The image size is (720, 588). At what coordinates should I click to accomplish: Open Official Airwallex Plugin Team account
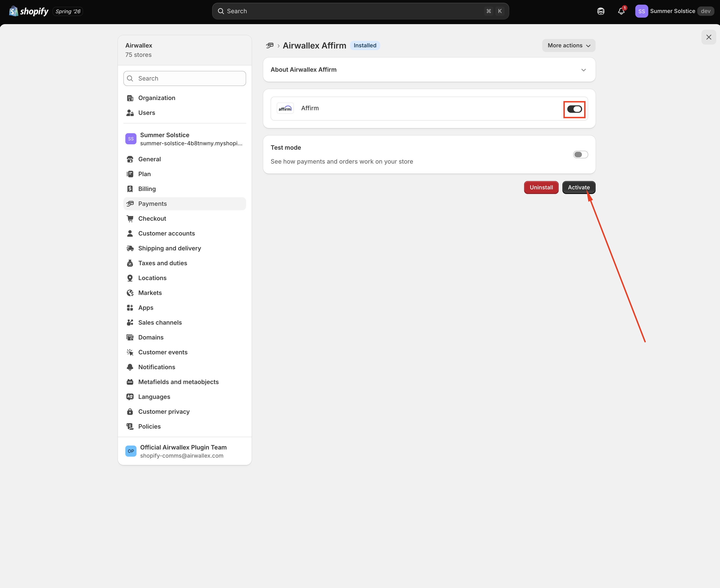(185, 451)
